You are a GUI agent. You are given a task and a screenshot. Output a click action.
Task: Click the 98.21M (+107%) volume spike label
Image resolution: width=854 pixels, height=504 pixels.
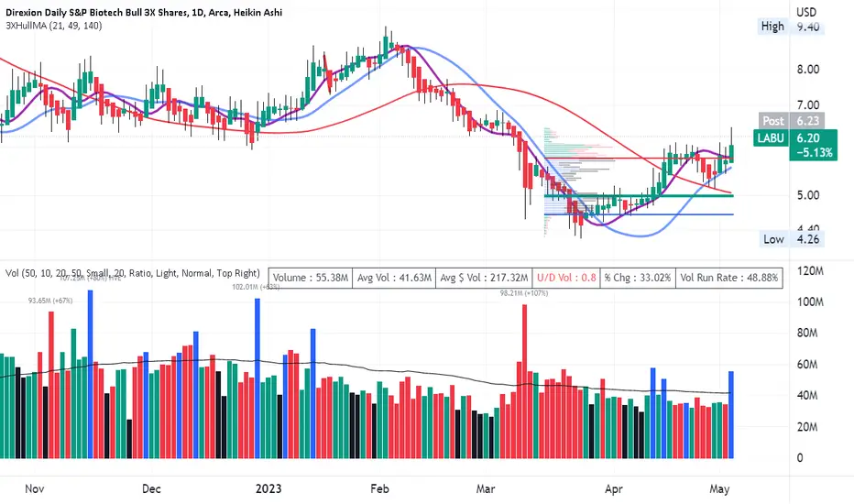(524, 293)
